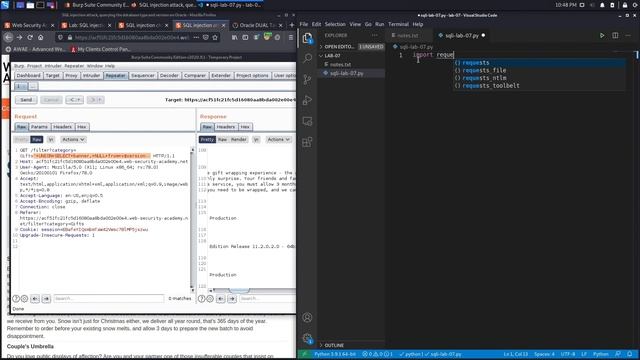Open the Extensions view in VS Code
This screenshot has width=640, height=360.
point(307,142)
